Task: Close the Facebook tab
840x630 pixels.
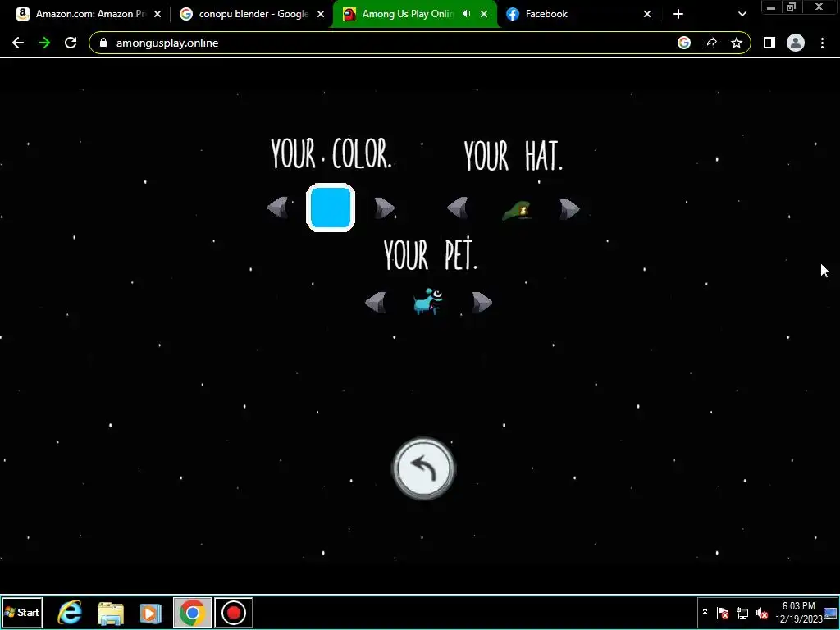Action: pos(647,14)
